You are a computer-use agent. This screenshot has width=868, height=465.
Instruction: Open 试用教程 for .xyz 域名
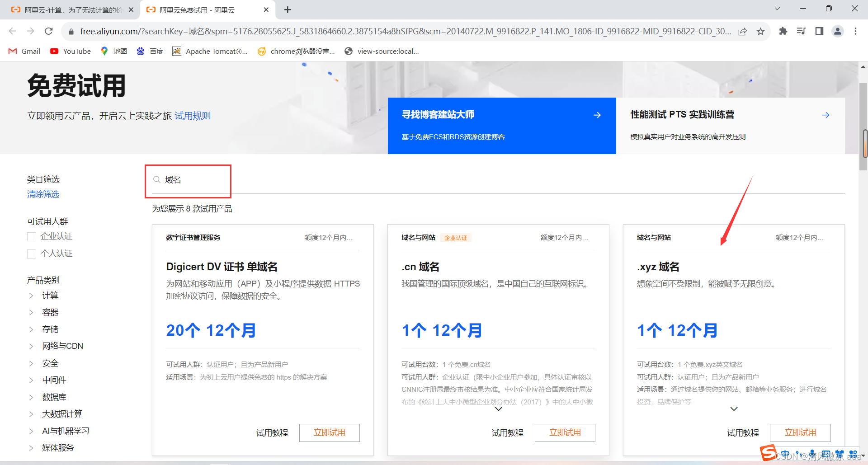[x=743, y=433]
